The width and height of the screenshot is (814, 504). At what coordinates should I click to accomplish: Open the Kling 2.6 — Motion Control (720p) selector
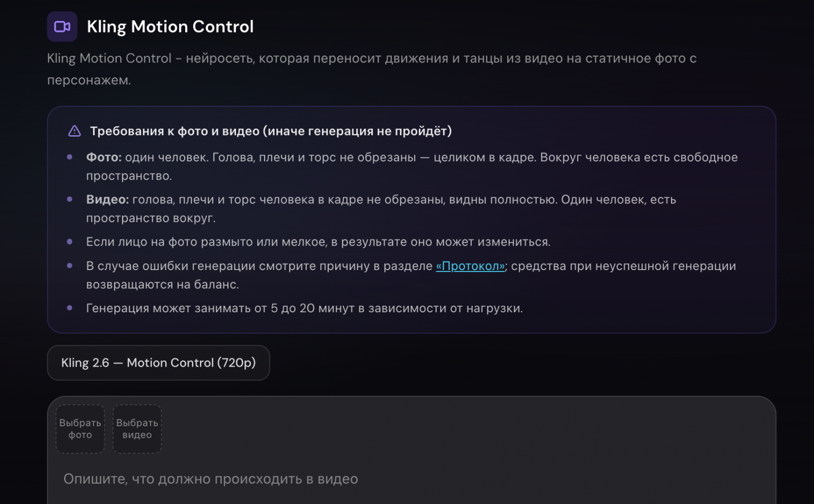(158, 363)
